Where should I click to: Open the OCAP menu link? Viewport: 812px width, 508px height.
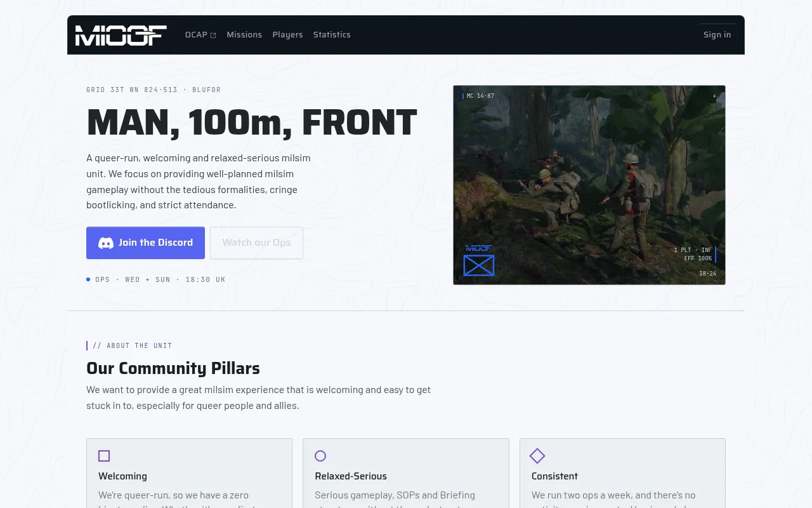pyautogui.click(x=200, y=35)
